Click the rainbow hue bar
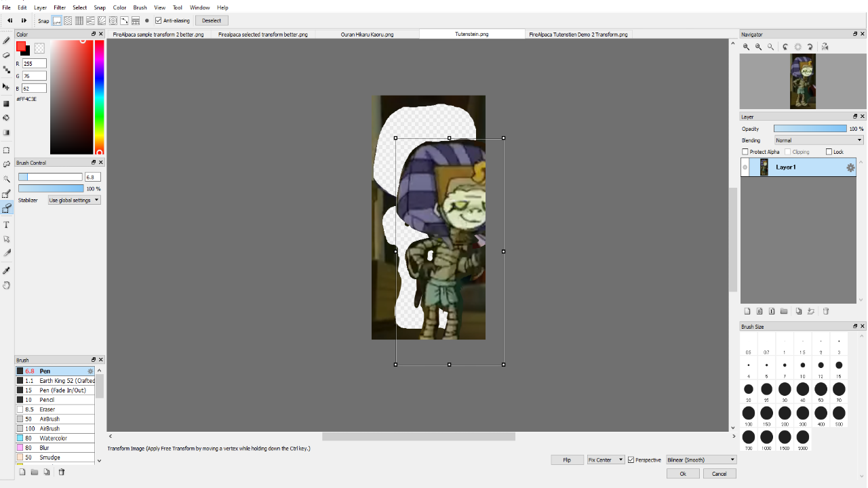Image resolution: width=868 pixels, height=488 pixels. pos(99,97)
